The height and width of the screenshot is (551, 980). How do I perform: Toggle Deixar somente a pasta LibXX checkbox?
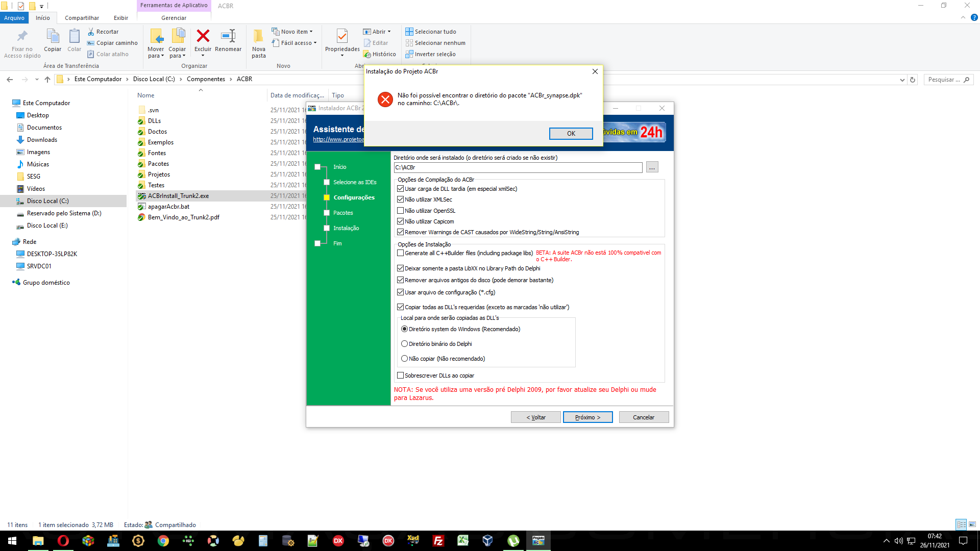[x=401, y=268]
